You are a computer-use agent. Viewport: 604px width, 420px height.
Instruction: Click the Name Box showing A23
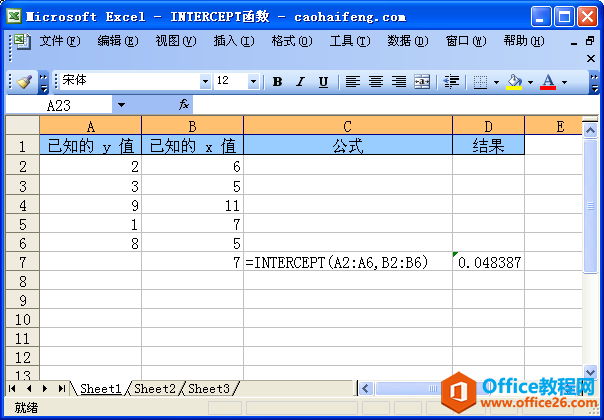tap(59, 105)
